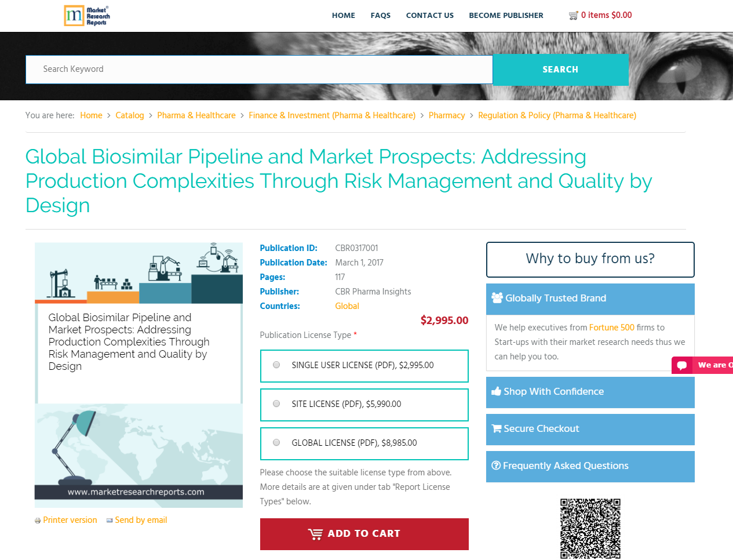Click the Send by email link
Image resolution: width=733 pixels, height=560 pixels.
coord(141,521)
